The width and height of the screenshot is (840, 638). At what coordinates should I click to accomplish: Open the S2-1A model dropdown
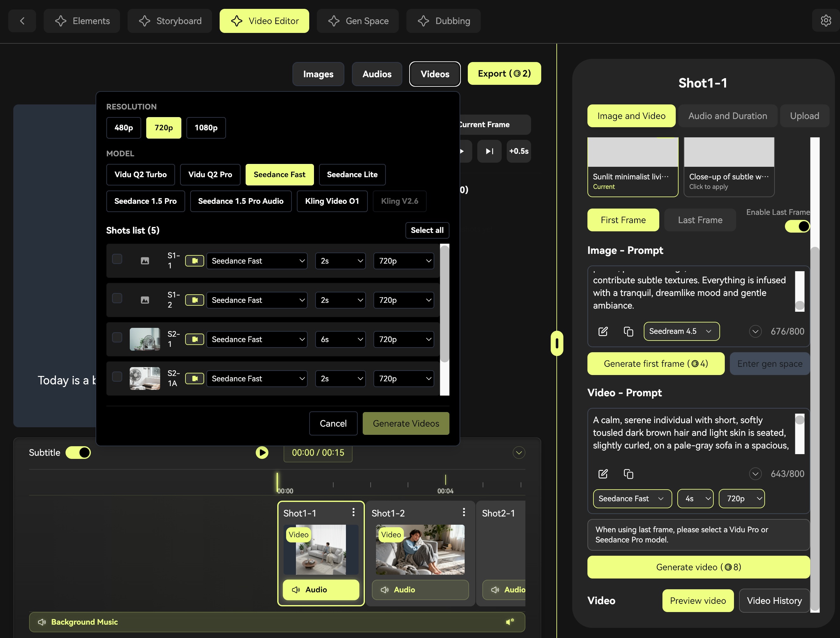[257, 378]
